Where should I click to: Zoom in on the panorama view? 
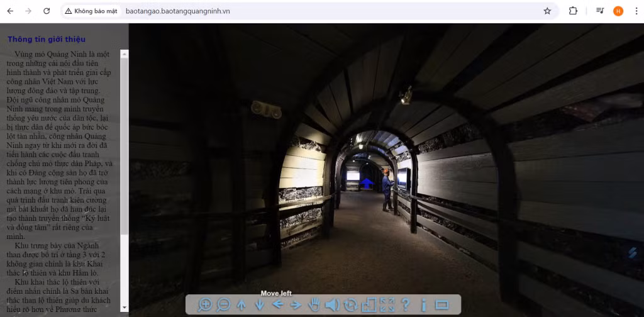coord(205,304)
